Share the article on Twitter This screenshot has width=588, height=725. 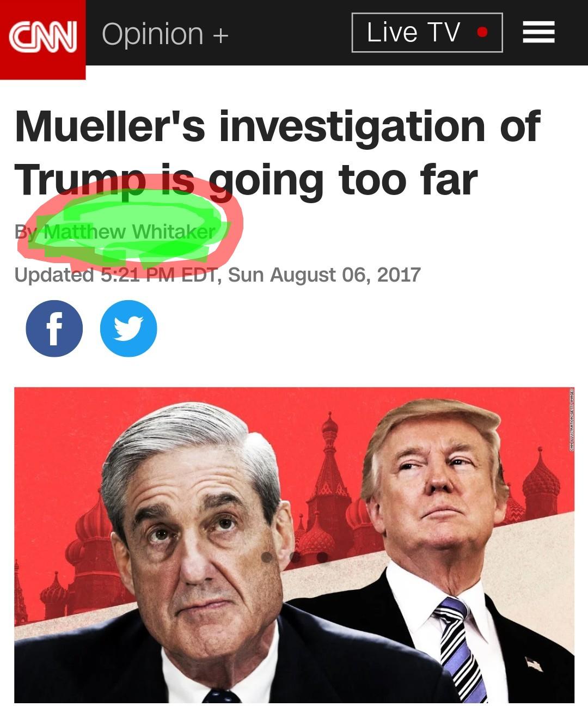coord(128,328)
